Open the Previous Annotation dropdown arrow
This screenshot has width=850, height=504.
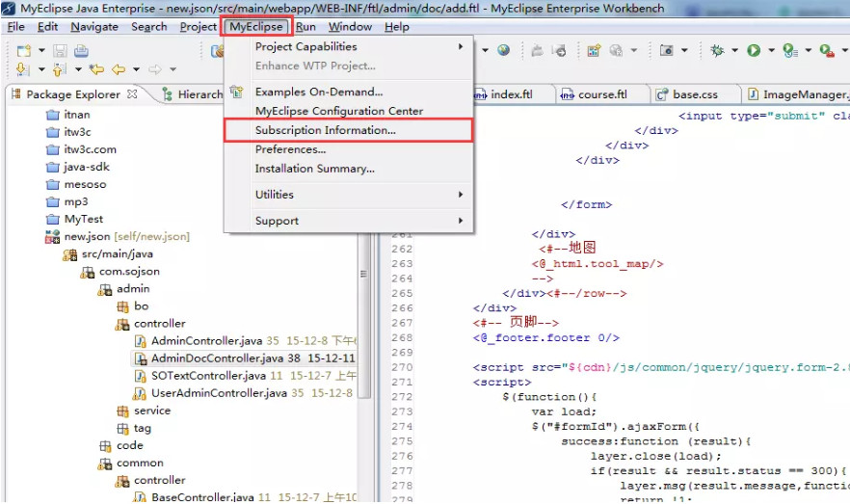pyautogui.click(x=78, y=69)
